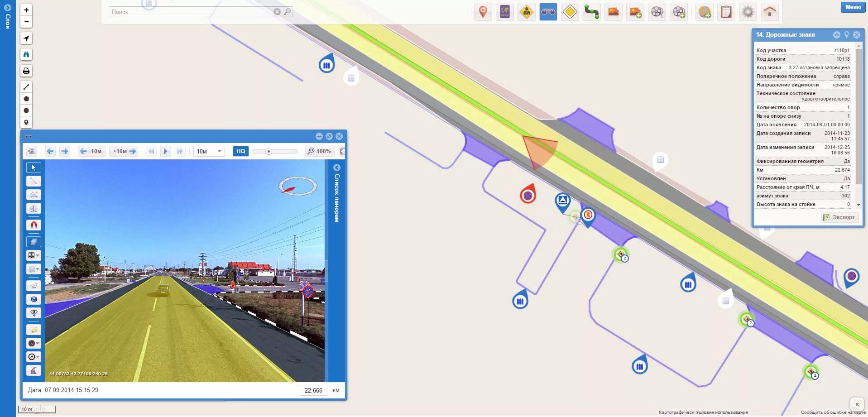Go to previous panorama with left arrow

click(50, 151)
